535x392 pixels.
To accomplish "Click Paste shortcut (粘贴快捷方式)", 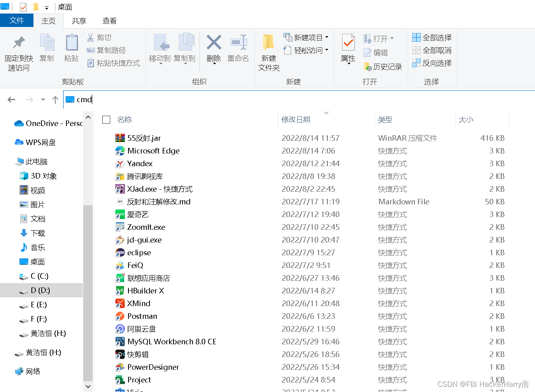I will pos(113,63).
